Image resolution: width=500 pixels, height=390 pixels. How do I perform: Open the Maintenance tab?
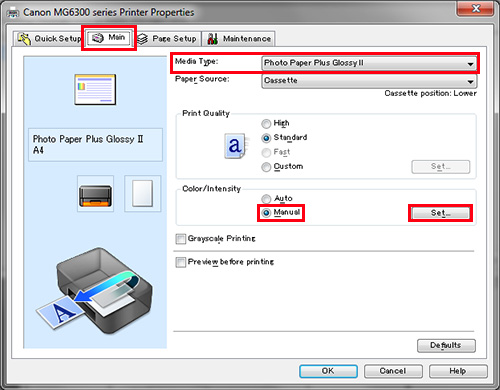(x=239, y=39)
